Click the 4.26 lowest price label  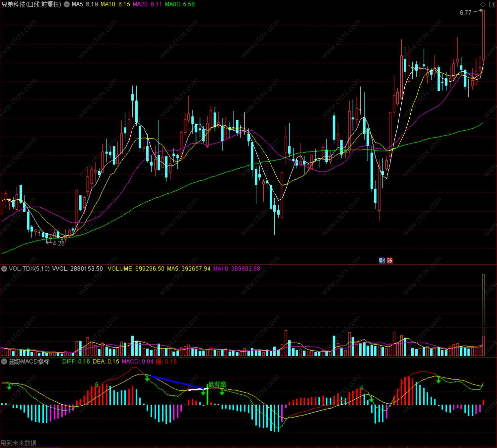(59, 243)
